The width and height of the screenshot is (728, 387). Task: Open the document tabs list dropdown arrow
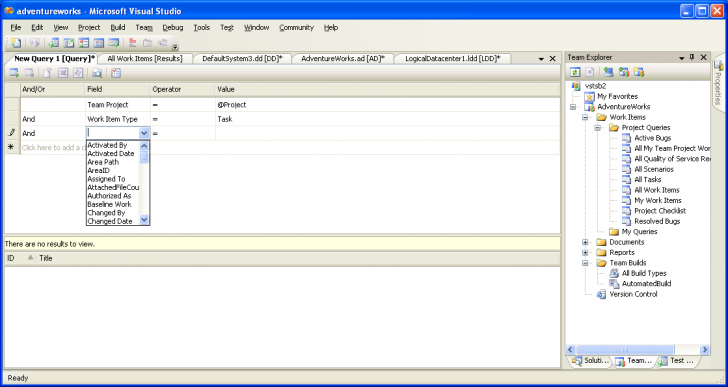click(x=541, y=59)
